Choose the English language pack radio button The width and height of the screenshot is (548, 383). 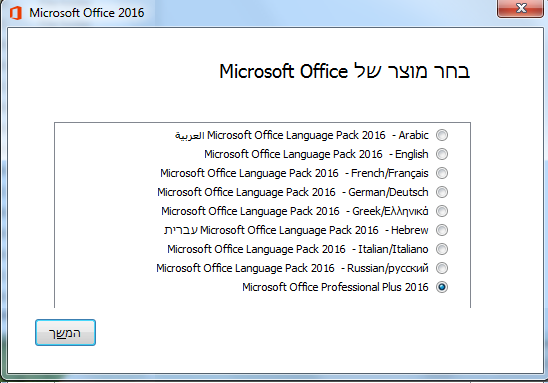(x=442, y=154)
